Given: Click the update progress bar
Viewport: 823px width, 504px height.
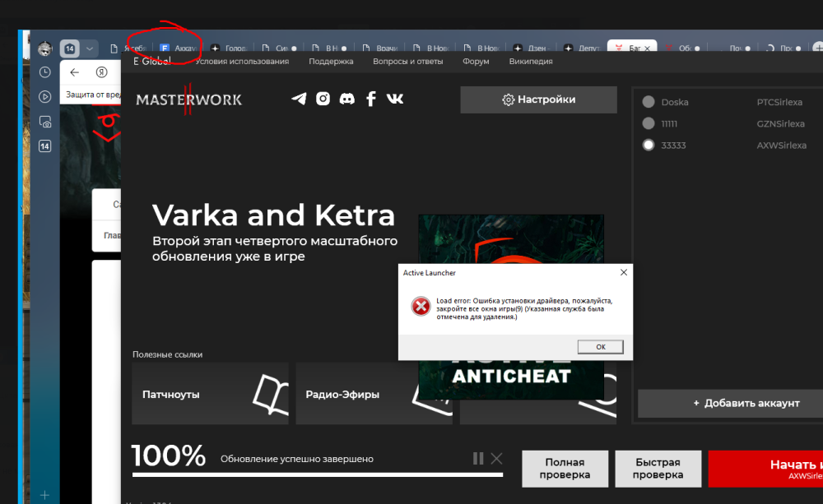Looking at the screenshot, I should point(319,474).
